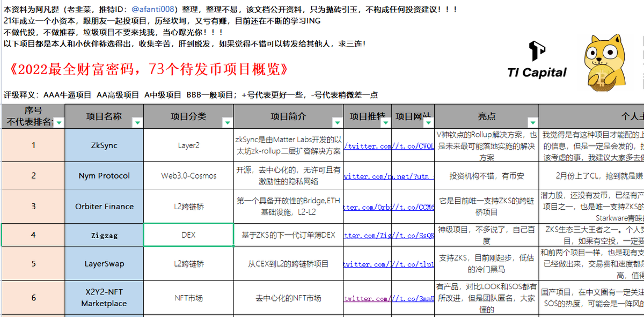Select the serial number 6 cell
This screenshot has width=644, height=317.
pyautogui.click(x=33, y=298)
